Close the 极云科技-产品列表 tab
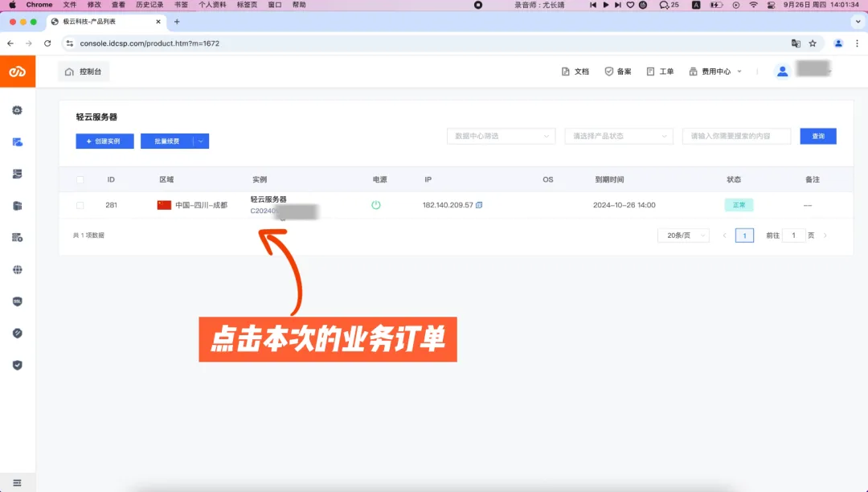The height and width of the screenshot is (492, 868). click(158, 22)
